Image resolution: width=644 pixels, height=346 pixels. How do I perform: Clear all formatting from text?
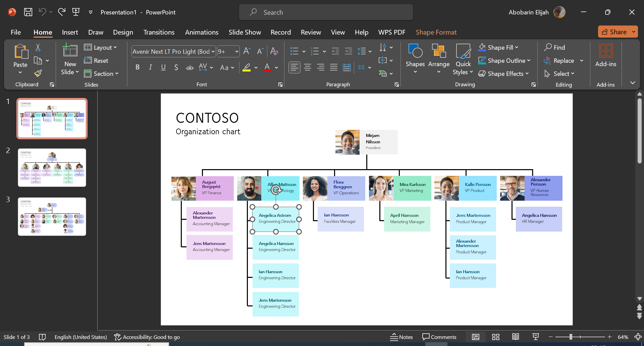point(274,51)
